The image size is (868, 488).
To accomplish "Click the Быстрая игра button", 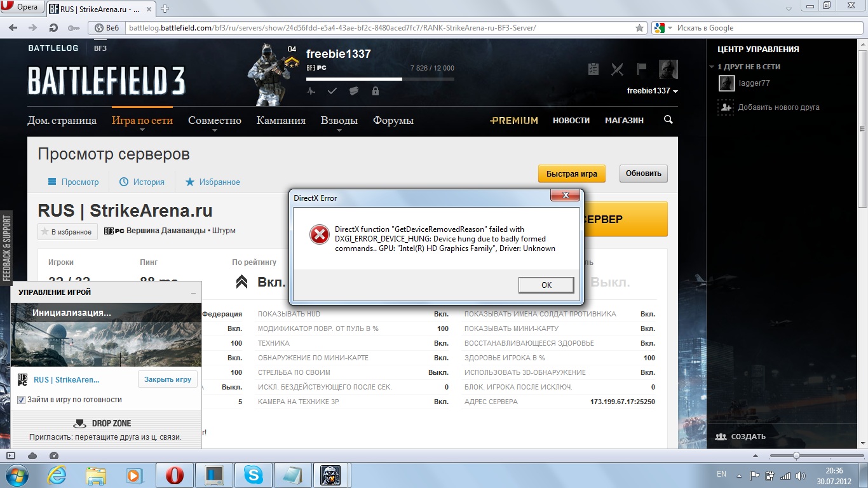I will click(572, 173).
